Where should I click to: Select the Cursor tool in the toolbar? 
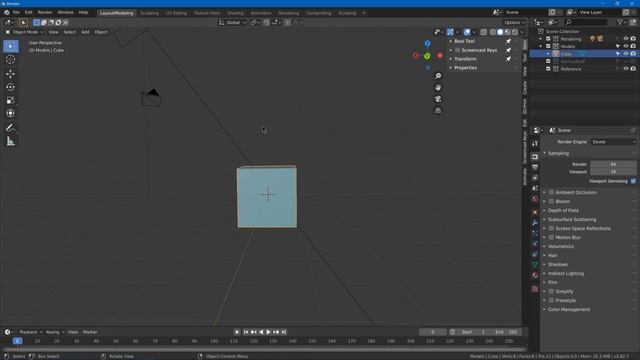[11, 60]
